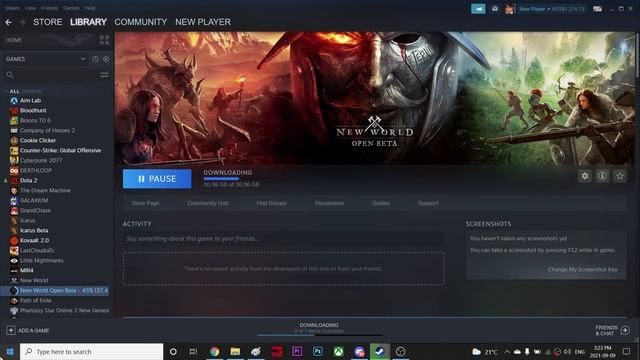Open the Help menu
Image resolution: width=640 pixels, height=360 pixels.
tap(90, 8)
